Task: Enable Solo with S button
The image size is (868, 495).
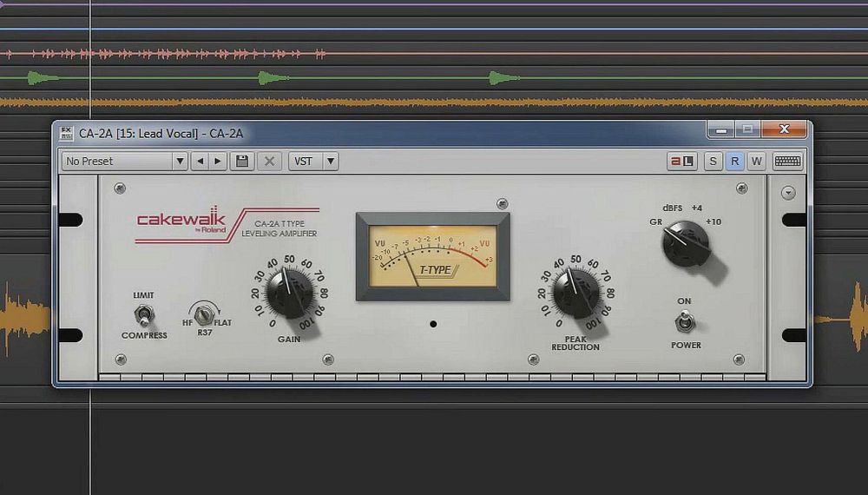Action: [713, 162]
